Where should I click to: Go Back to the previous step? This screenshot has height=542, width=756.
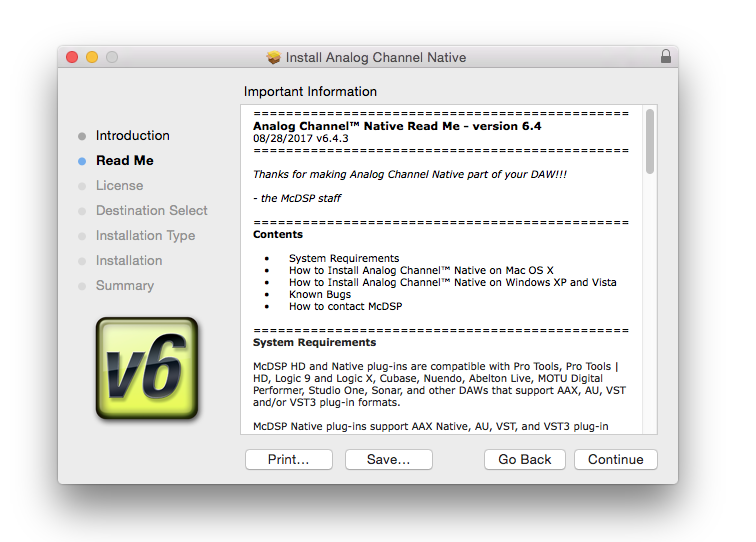click(525, 459)
